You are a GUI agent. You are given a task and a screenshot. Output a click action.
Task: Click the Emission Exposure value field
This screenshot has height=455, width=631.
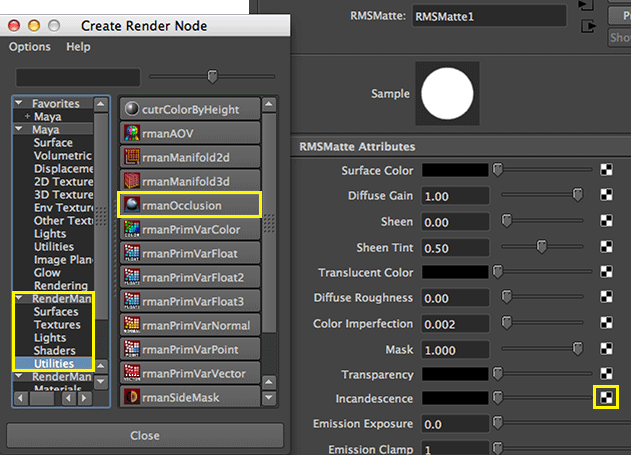[455, 424]
